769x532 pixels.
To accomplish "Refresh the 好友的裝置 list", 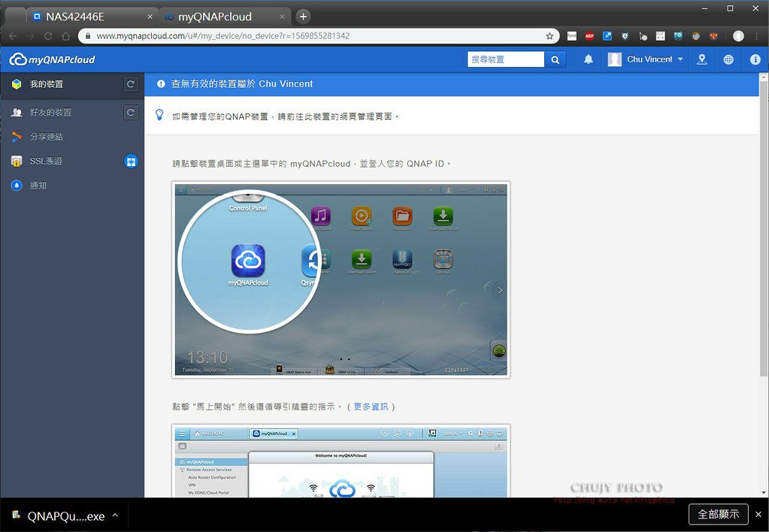I will (x=131, y=112).
